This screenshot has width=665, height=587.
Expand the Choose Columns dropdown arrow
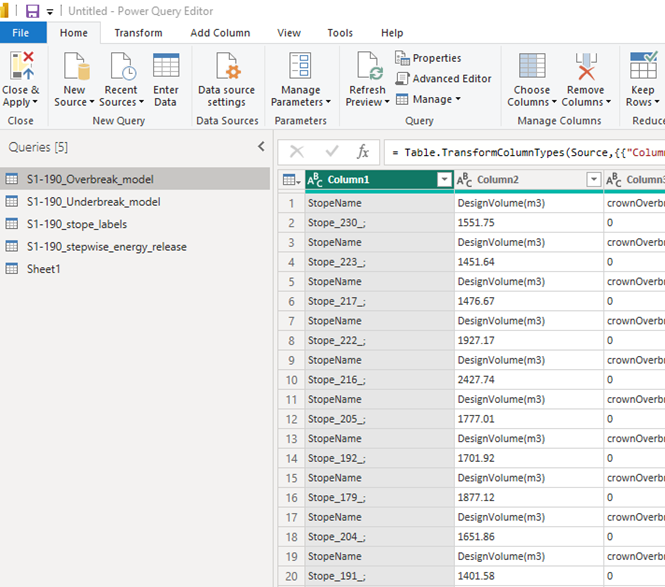point(554,102)
